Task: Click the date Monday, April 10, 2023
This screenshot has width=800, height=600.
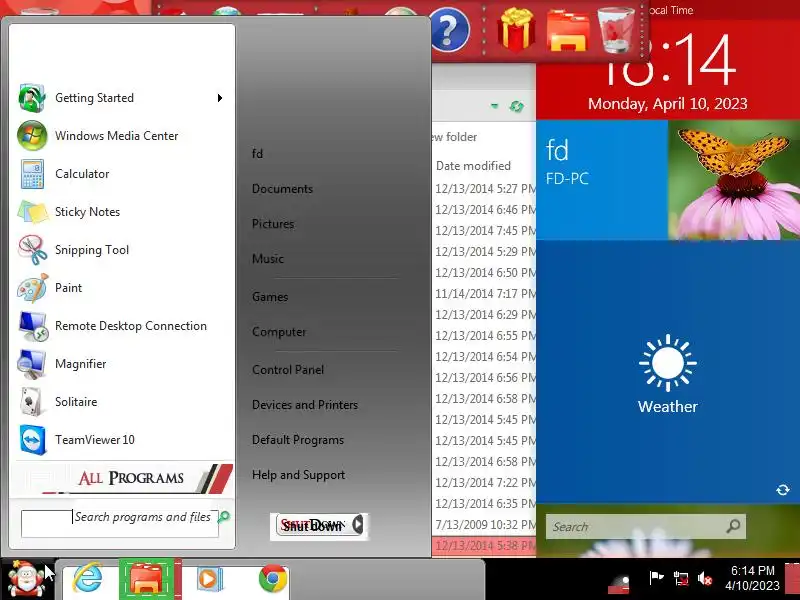Action: (667, 104)
